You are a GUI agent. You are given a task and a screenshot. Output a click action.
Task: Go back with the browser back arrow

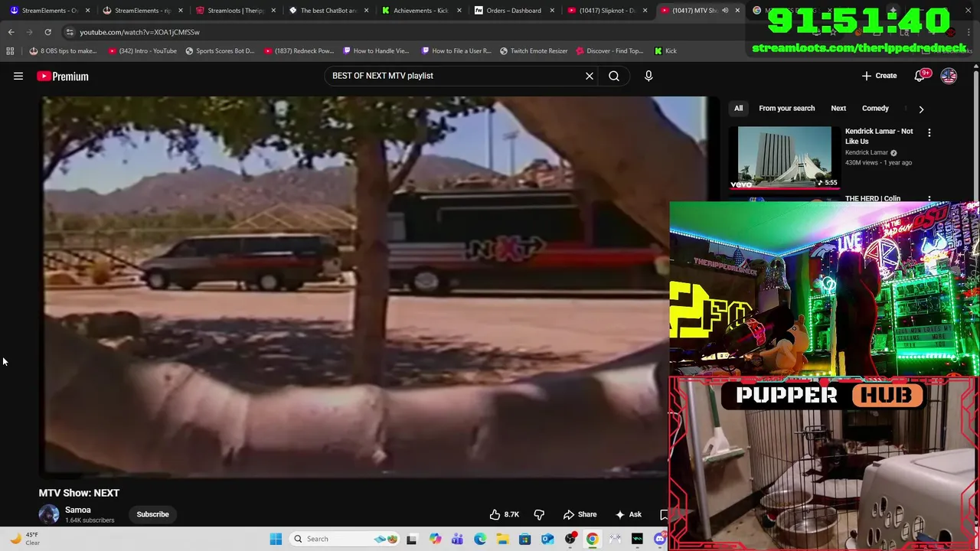point(11,32)
